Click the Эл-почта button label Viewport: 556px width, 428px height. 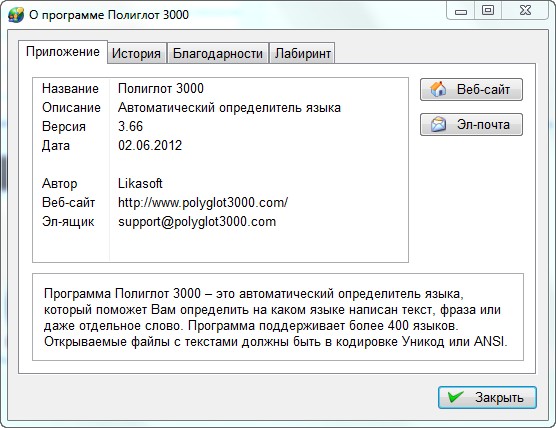click(483, 125)
